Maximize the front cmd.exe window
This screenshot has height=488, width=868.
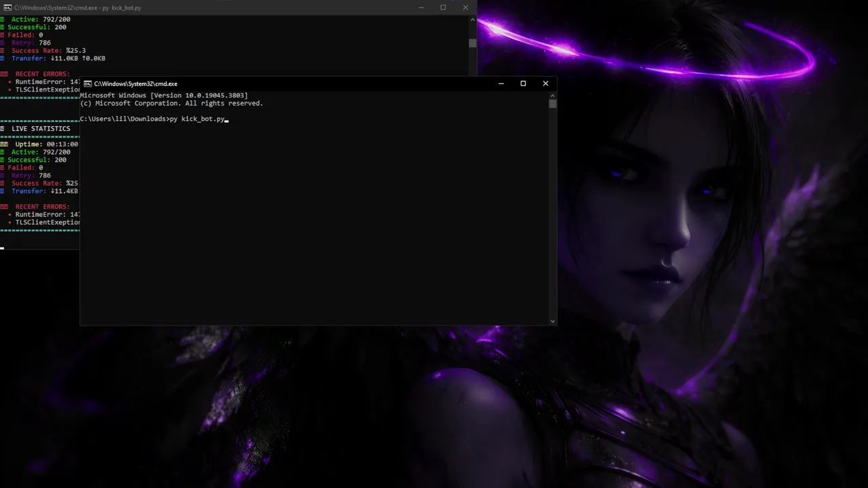[523, 83]
